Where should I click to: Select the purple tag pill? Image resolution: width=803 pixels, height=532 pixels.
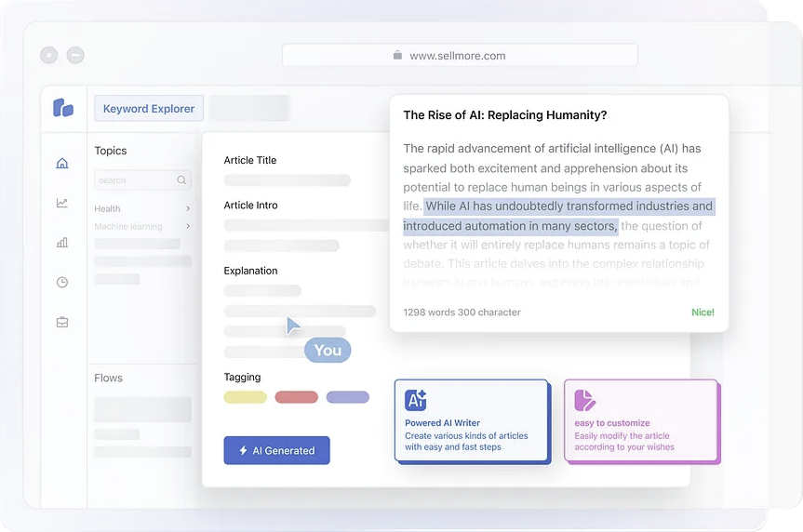point(347,397)
